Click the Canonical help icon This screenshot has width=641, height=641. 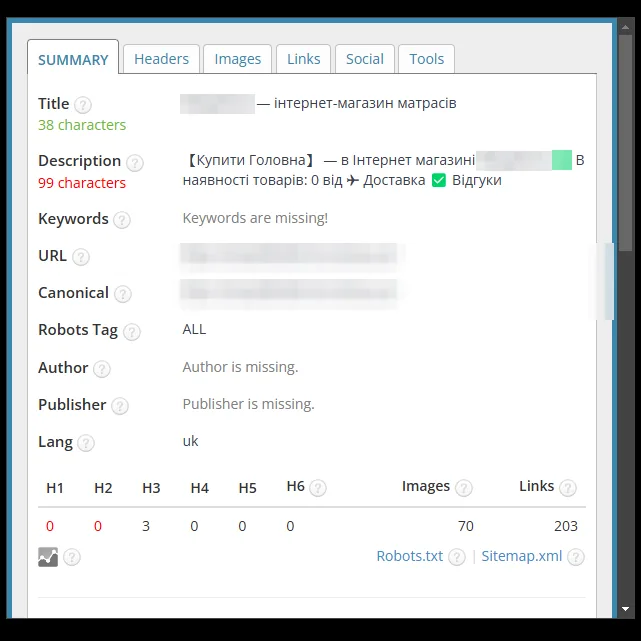[x=123, y=294]
